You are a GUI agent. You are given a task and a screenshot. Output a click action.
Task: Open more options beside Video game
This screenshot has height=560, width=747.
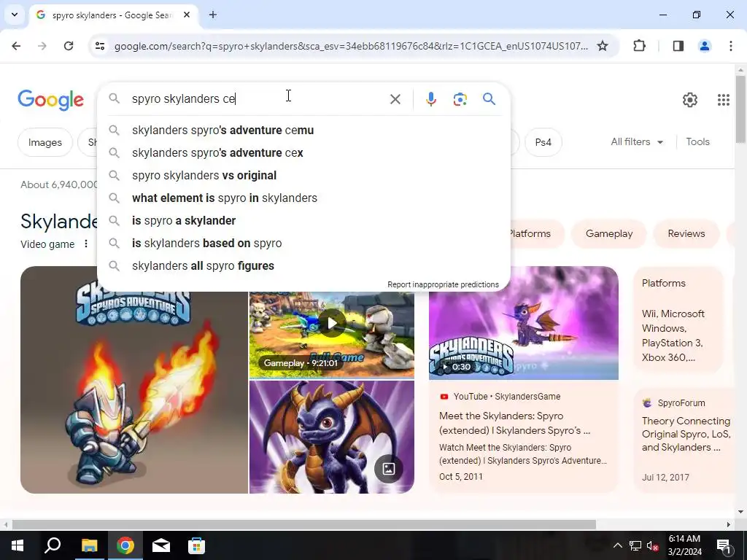(x=86, y=244)
